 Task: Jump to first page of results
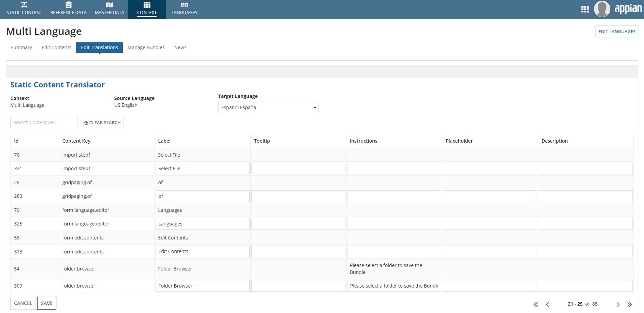pyautogui.click(x=535, y=304)
